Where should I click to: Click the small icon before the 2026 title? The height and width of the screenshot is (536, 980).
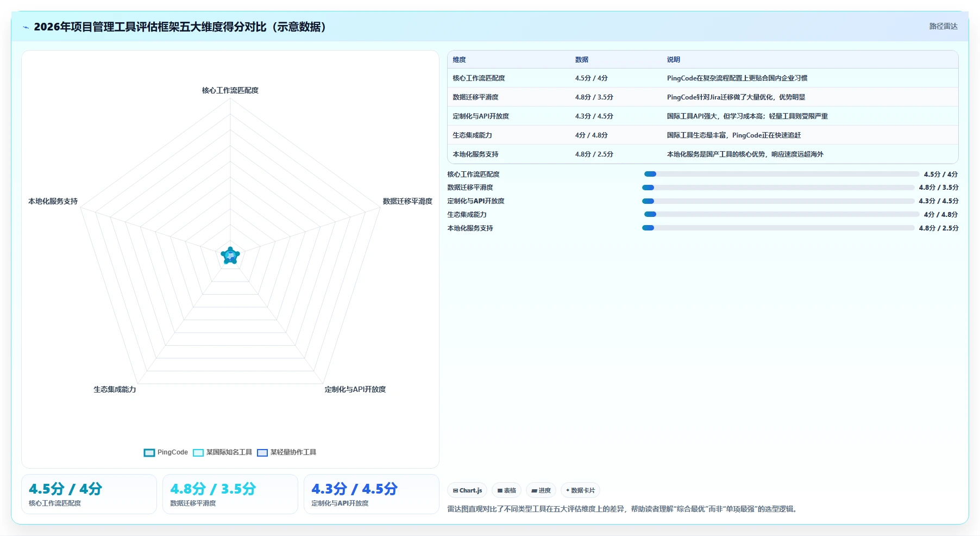pos(26,27)
